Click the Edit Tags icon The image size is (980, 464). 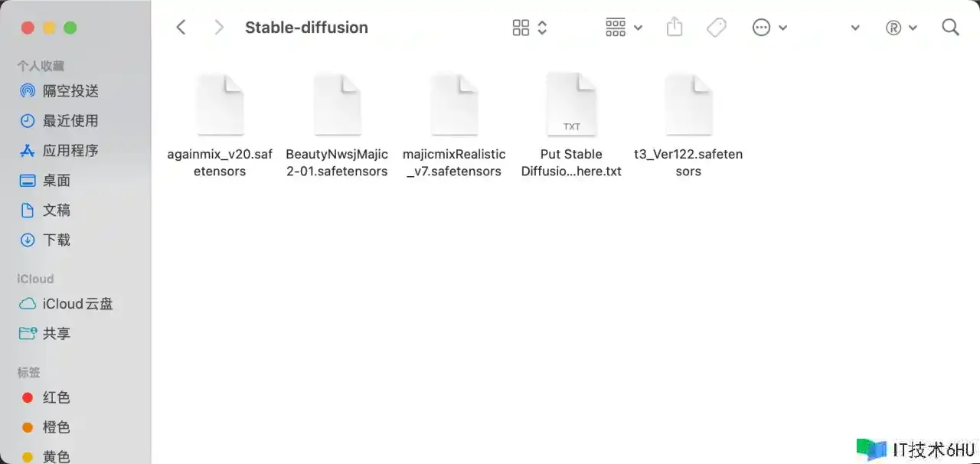coord(717,28)
